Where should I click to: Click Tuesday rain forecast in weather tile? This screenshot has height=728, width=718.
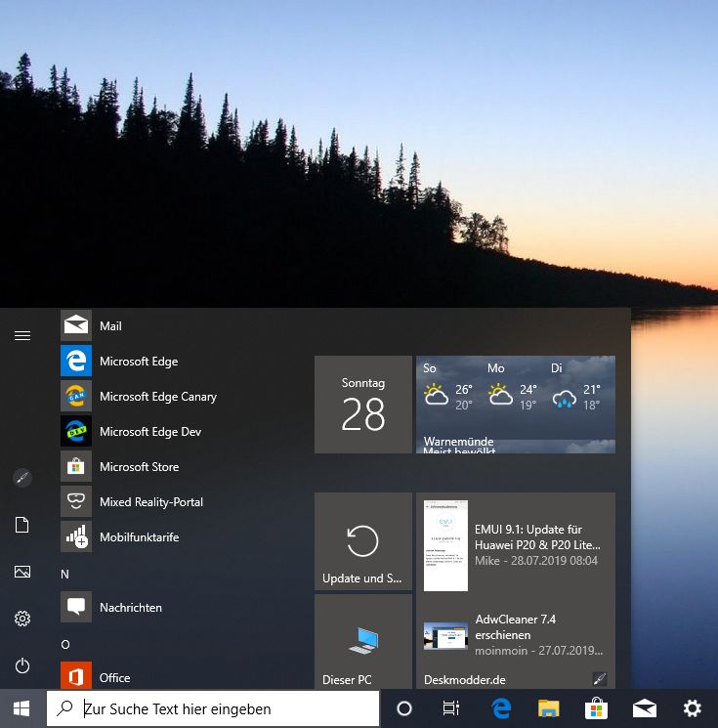click(x=576, y=389)
